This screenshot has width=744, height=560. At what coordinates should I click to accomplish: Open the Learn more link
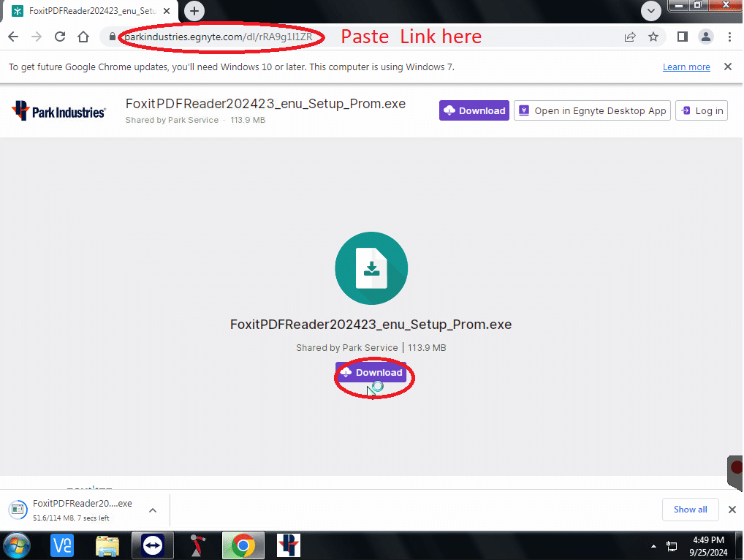686,67
